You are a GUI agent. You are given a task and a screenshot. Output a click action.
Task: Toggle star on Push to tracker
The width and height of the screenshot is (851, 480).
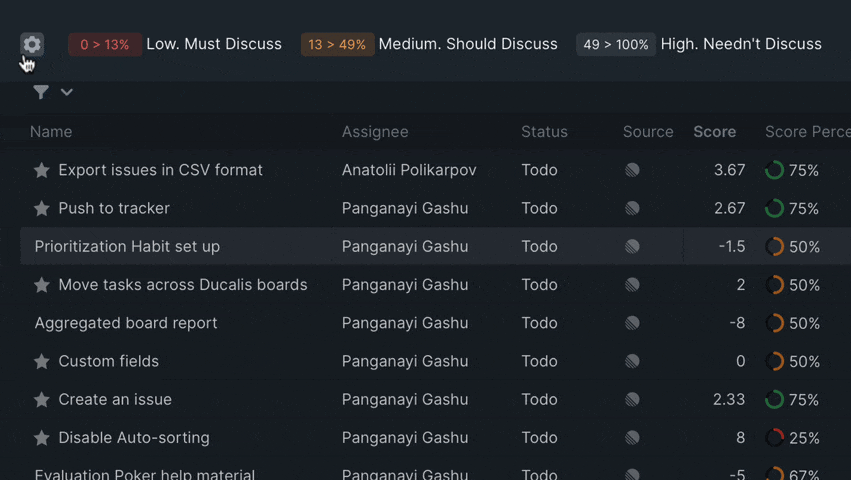pos(42,209)
